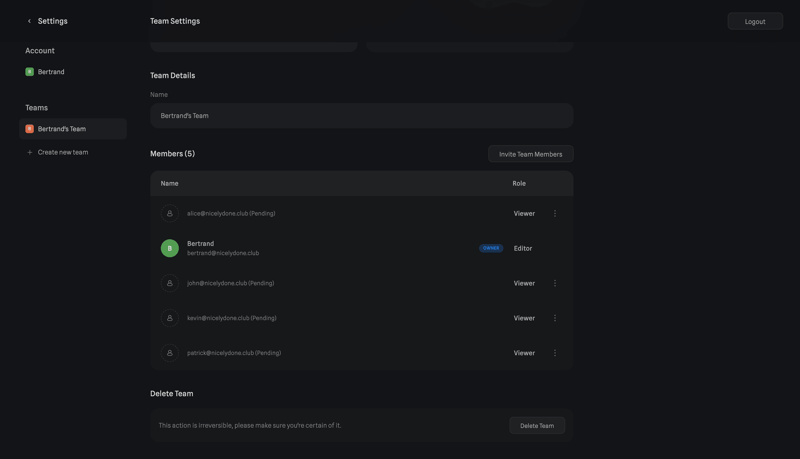Click alice's placeholder avatar icon
This screenshot has width=800, height=459.
pos(170,214)
